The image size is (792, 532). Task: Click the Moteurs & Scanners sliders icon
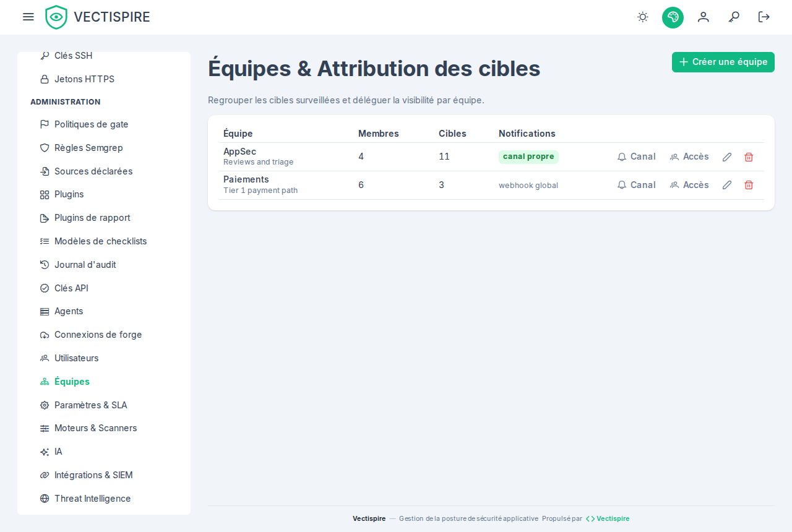click(x=45, y=428)
